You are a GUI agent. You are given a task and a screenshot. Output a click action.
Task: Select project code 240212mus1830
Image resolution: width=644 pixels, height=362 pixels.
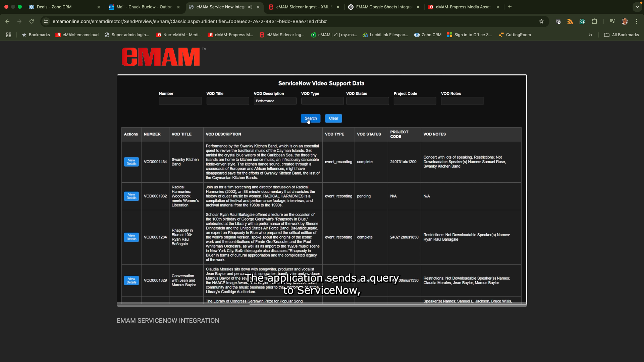(x=404, y=237)
